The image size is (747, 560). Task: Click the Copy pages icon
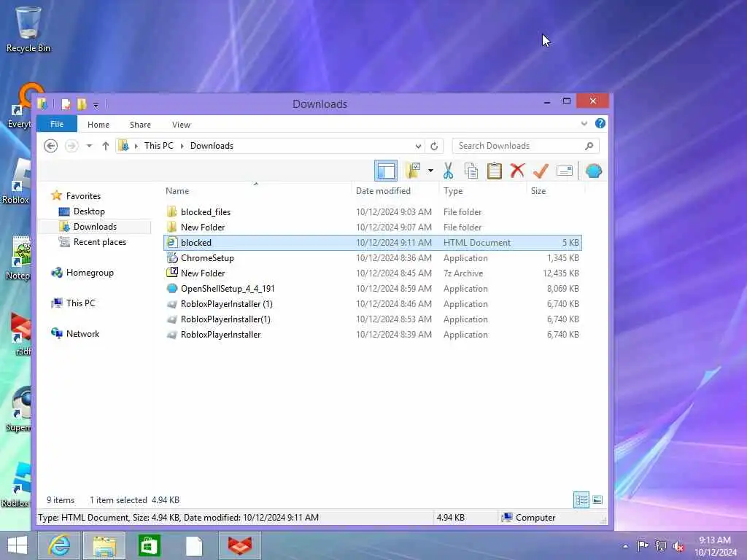471,171
